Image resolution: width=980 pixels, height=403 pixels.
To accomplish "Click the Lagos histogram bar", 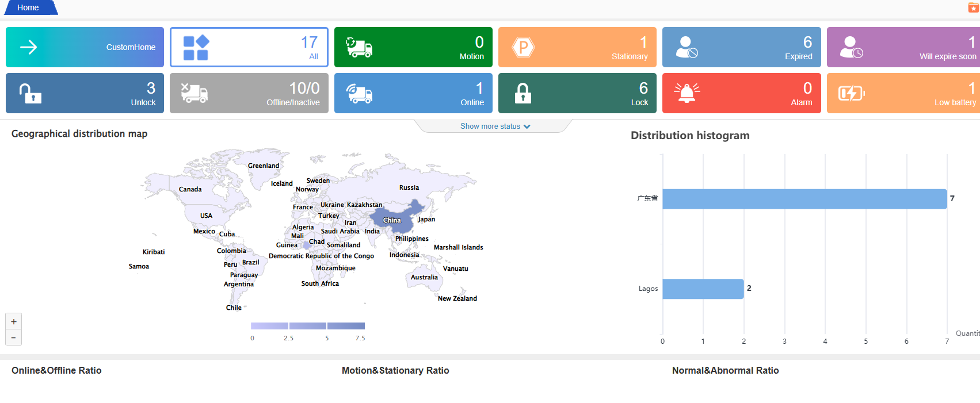I will tap(703, 289).
